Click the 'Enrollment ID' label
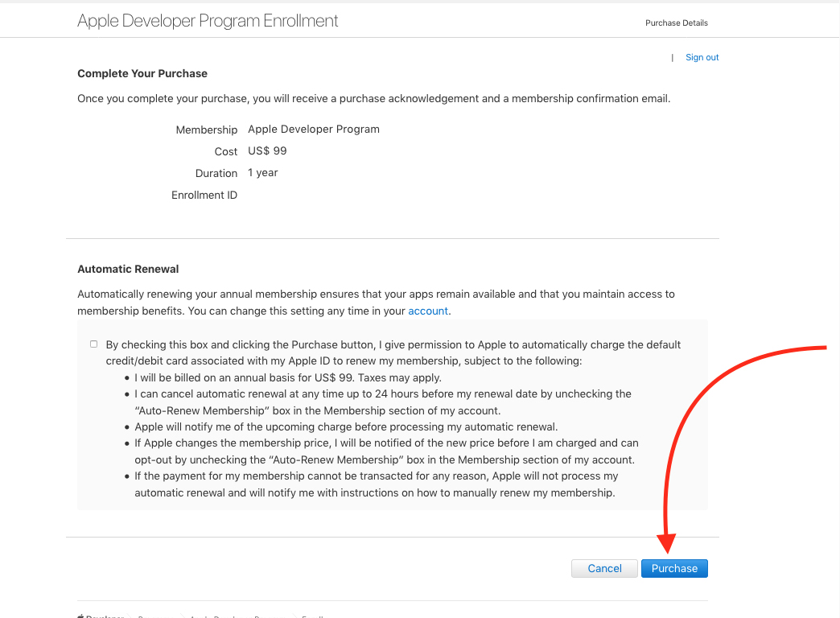 click(204, 195)
